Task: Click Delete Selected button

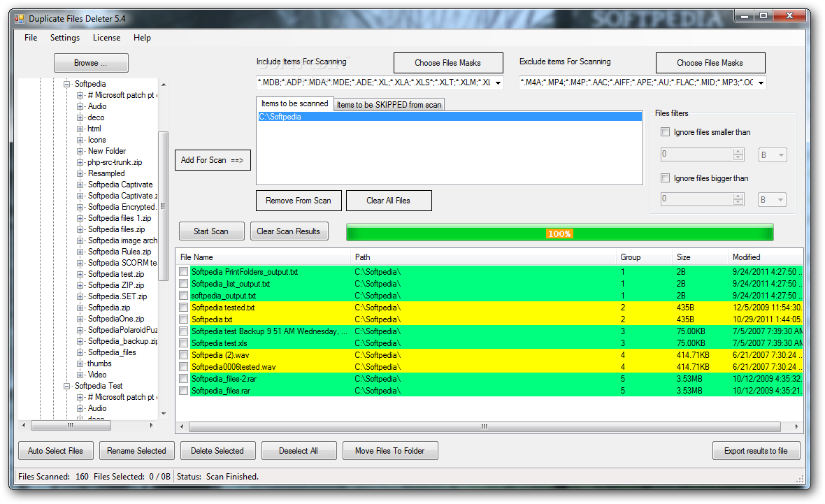Action: tap(217, 451)
